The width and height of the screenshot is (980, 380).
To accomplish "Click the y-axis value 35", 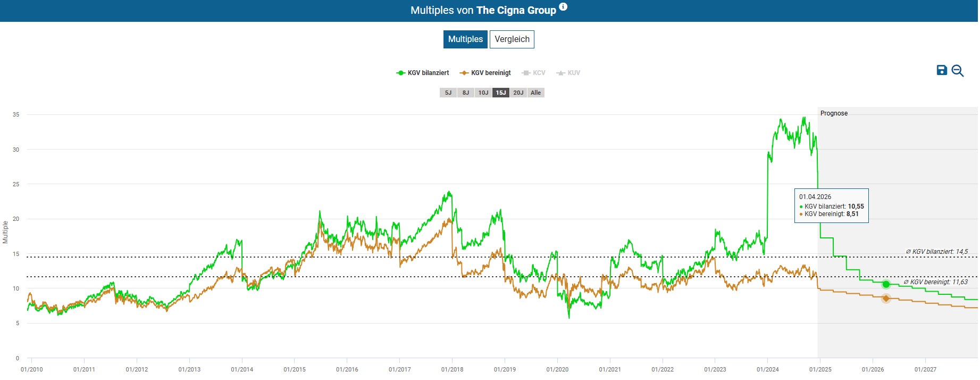I will point(16,114).
